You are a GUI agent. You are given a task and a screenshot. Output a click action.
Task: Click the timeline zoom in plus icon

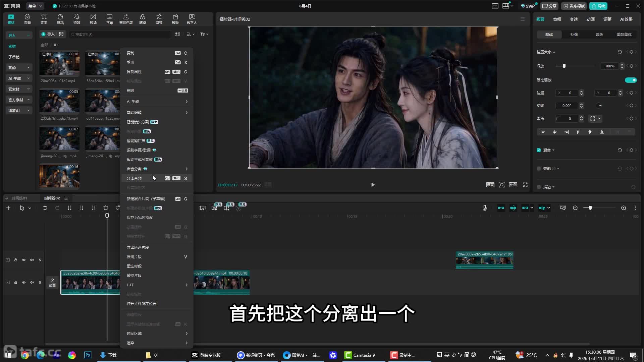(624, 208)
